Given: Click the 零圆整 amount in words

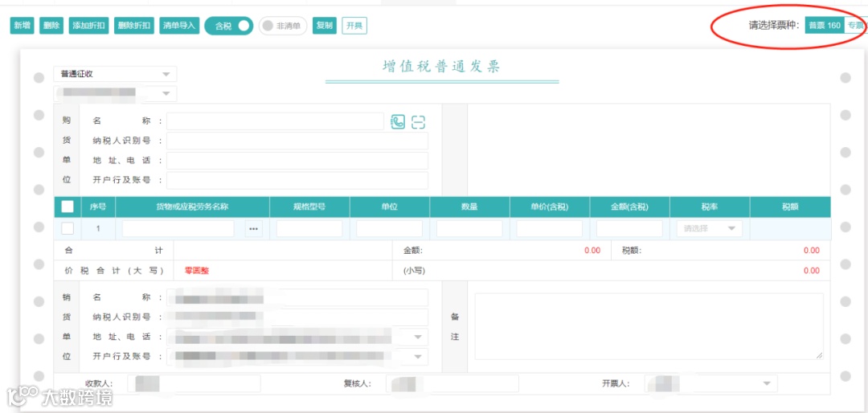Looking at the screenshot, I should (x=197, y=271).
